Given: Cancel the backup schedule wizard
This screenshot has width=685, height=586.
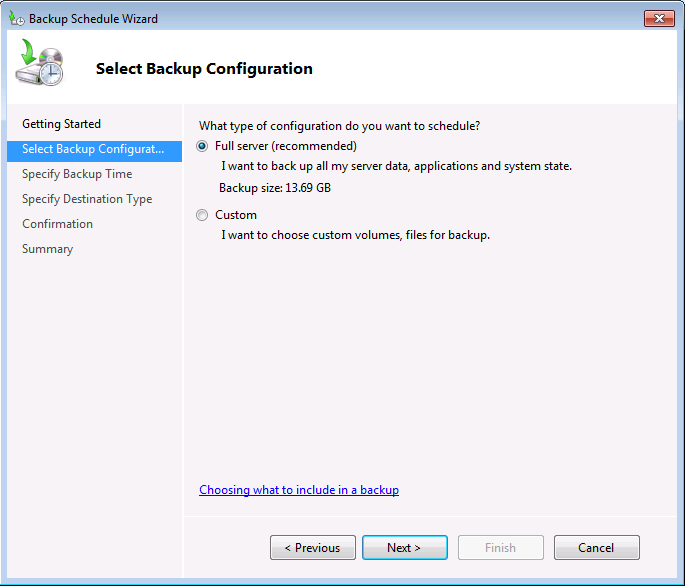Looking at the screenshot, I should point(596,547).
